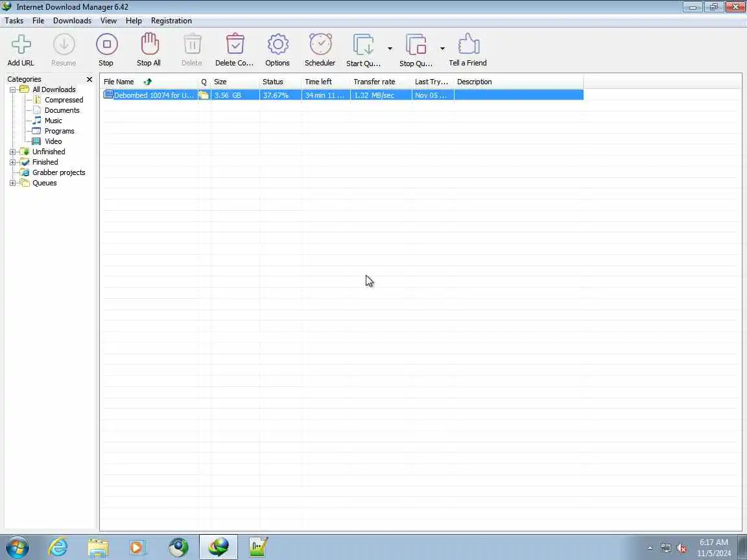Open Windows Explorer from the taskbar

click(x=98, y=548)
